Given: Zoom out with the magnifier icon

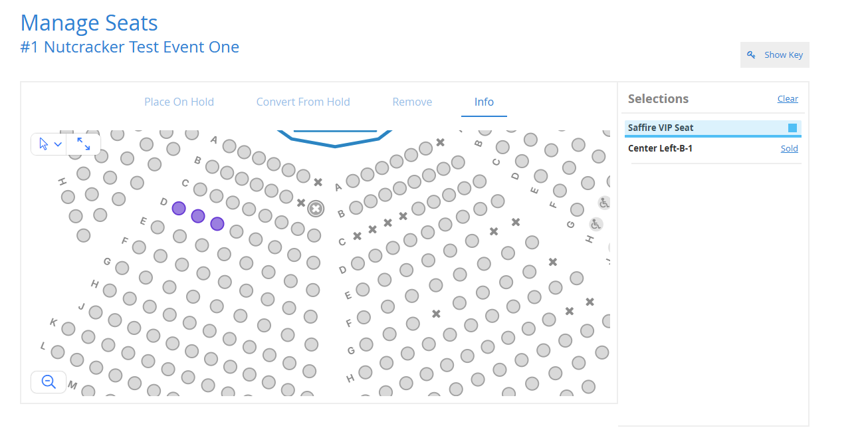Looking at the screenshot, I should coord(49,382).
